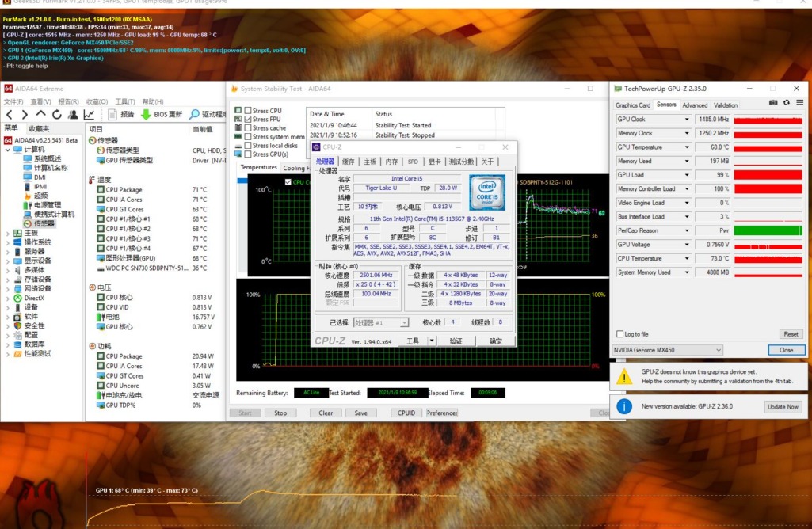812x529 pixels.
Task: Enable Stress cache checkbox
Action: [248, 127]
